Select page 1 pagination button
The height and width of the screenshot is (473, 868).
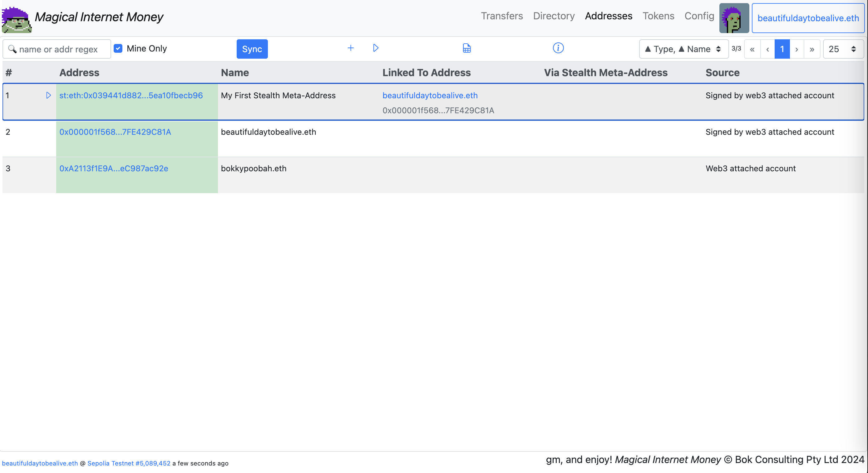(x=782, y=49)
